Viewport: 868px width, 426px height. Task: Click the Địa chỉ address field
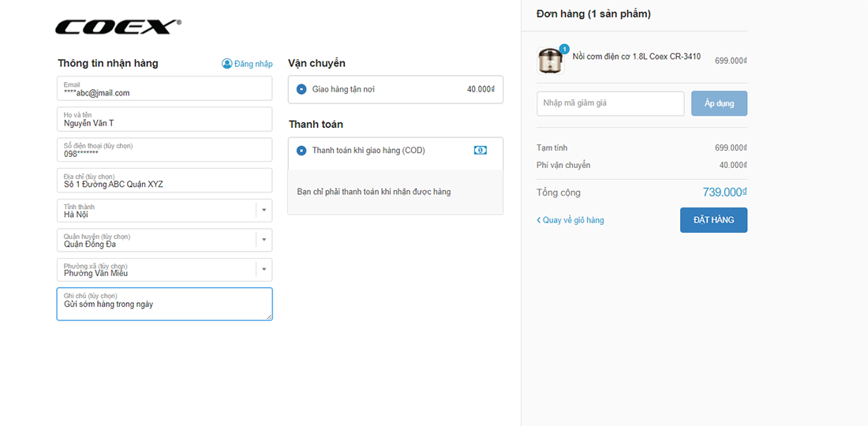click(164, 181)
